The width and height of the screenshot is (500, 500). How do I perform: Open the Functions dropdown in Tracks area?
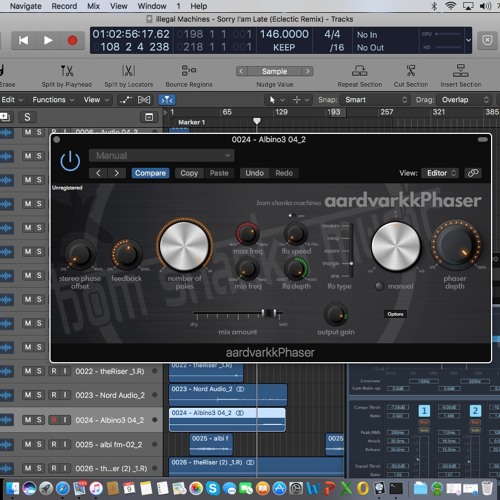click(x=53, y=100)
